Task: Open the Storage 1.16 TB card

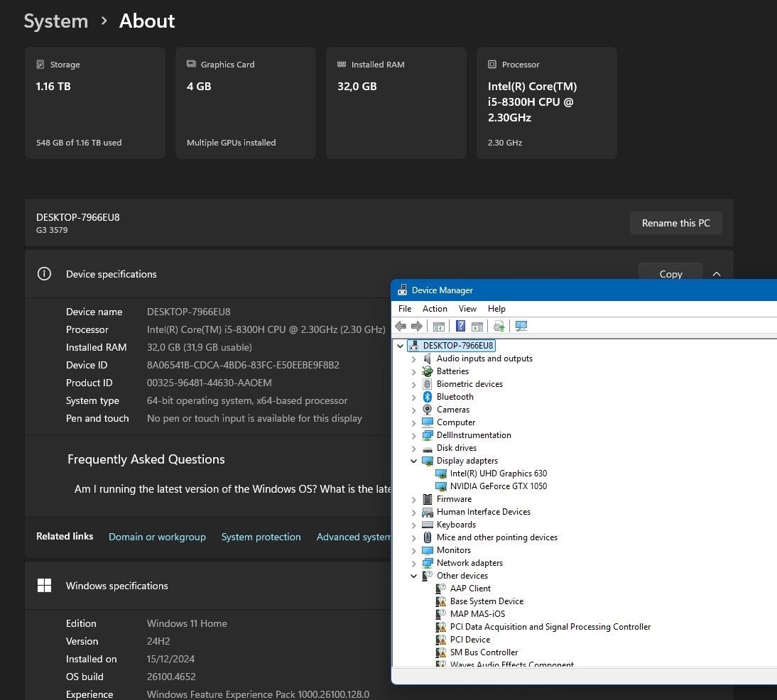Action: click(95, 103)
